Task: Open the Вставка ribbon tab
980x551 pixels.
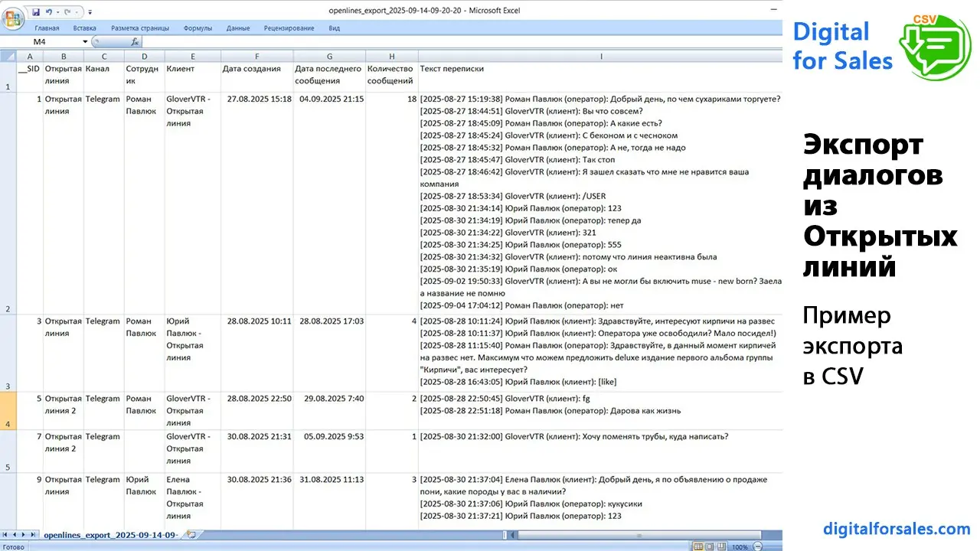Action: pyautogui.click(x=84, y=28)
